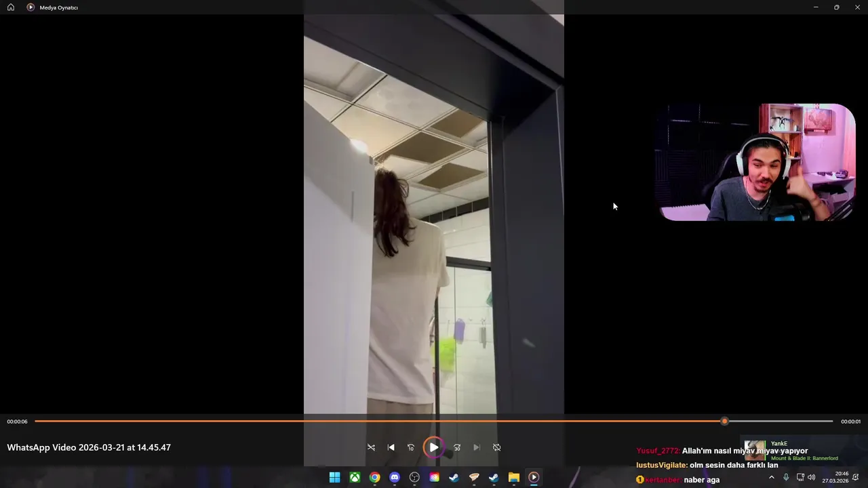The image size is (868, 488).
Task: Close the Medya Oynatıcı window
Action: pyautogui.click(x=857, y=7)
